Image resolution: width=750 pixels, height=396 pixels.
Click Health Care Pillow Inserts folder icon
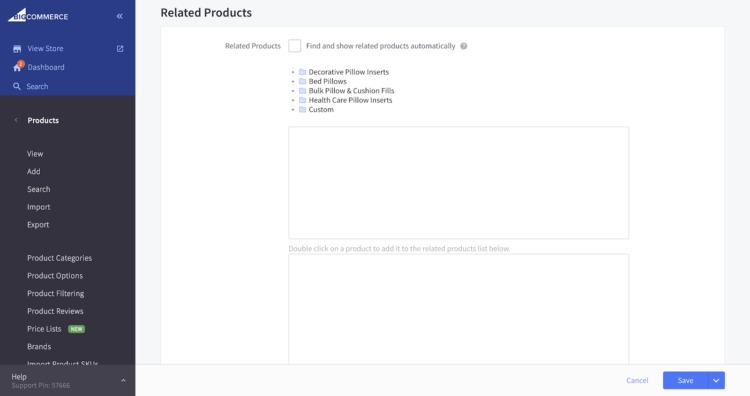pyautogui.click(x=302, y=100)
